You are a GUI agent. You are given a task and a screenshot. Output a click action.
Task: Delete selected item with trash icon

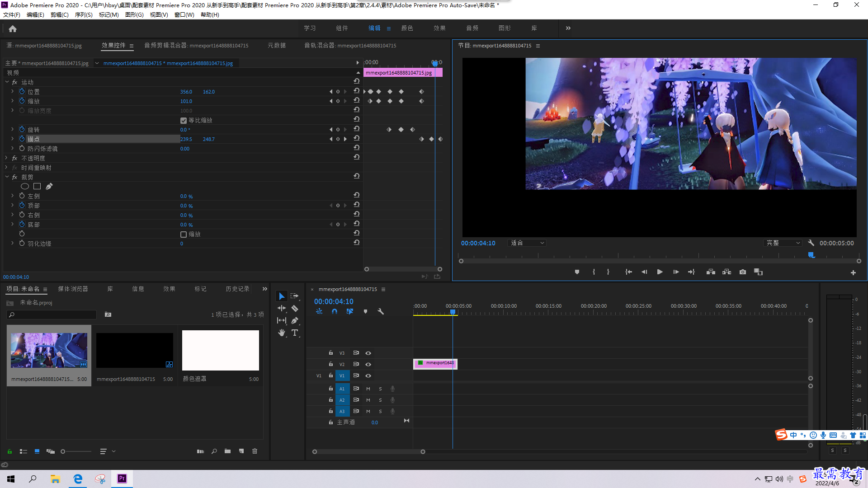(x=255, y=451)
